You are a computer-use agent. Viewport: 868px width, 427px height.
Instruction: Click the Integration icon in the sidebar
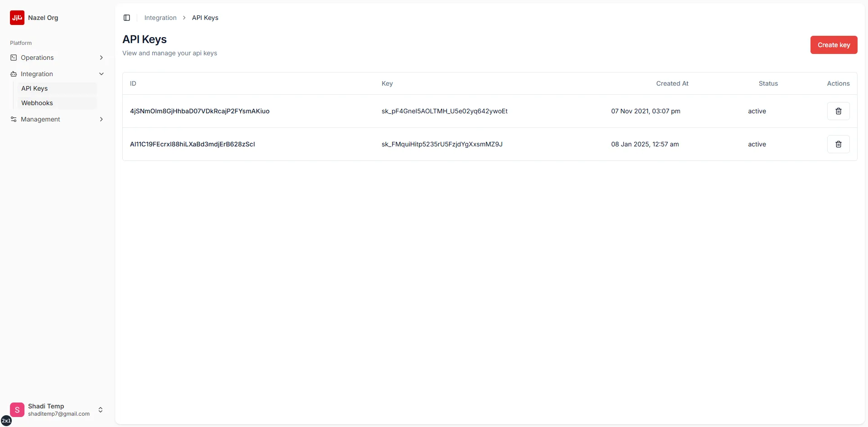14,74
